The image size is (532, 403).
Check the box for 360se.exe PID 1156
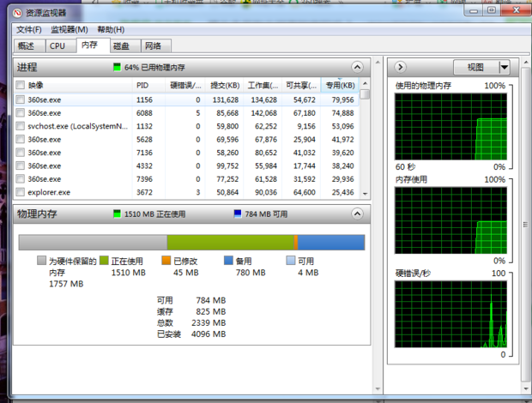21,99
